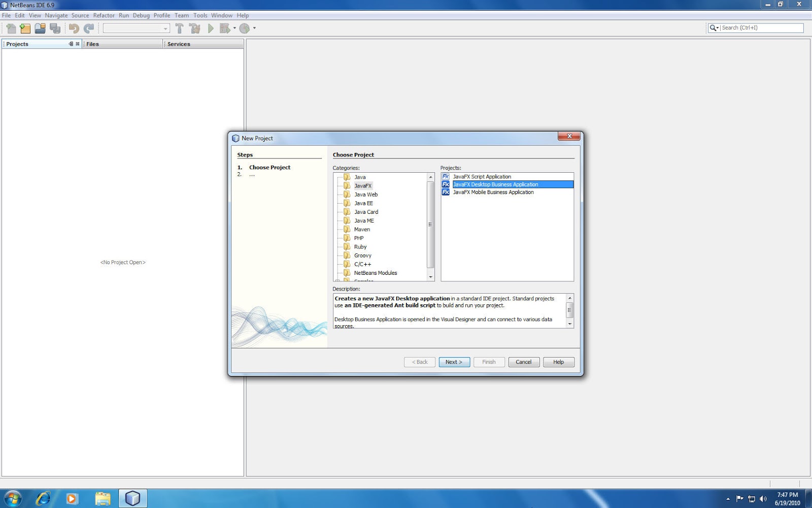812x508 pixels.
Task: Select the Groovy category
Action: tap(363, 256)
